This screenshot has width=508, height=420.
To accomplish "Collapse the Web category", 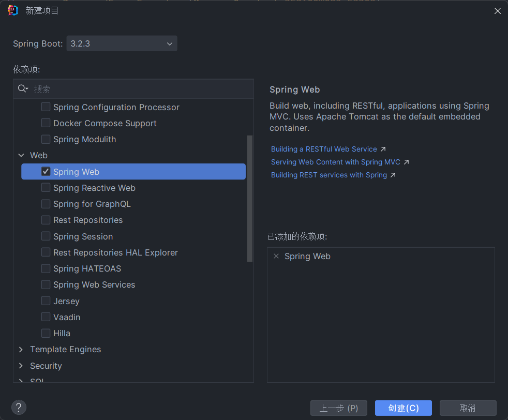I will 21,155.
